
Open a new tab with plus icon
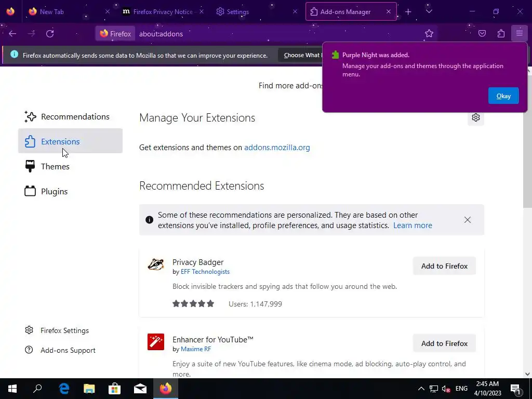click(408, 12)
